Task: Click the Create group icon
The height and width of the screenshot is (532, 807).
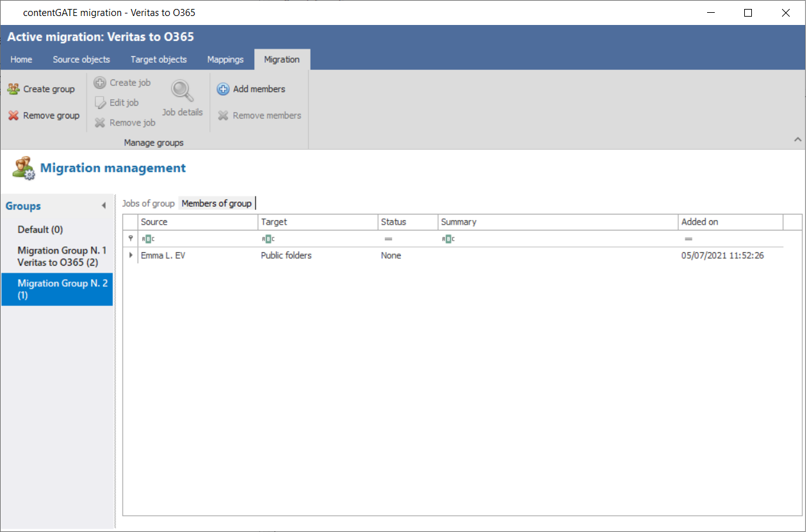Action: tap(13, 89)
